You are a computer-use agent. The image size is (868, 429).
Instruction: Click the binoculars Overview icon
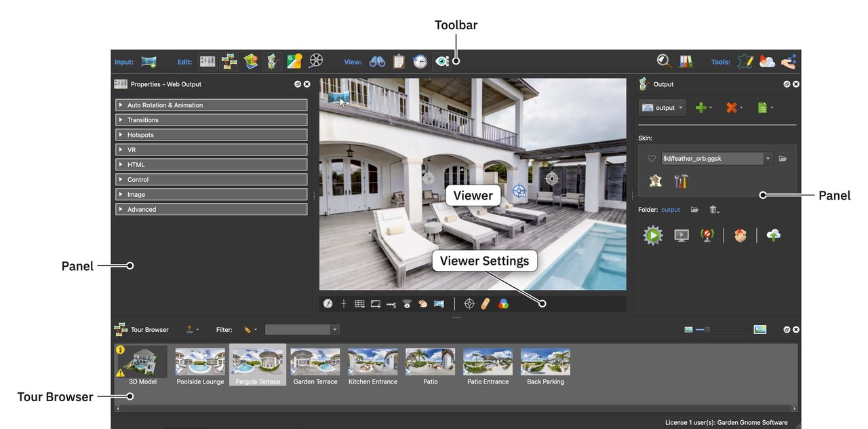(377, 62)
